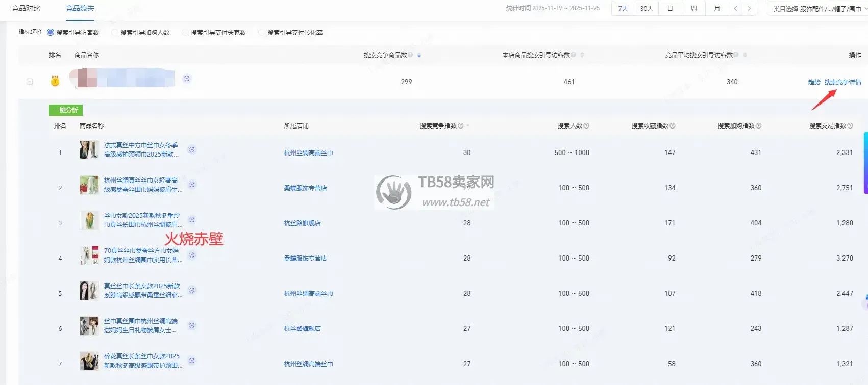This screenshot has width=868, height=385.
Task: Select 搜索引导加购人数 radio option
Action: coord(115,32)
